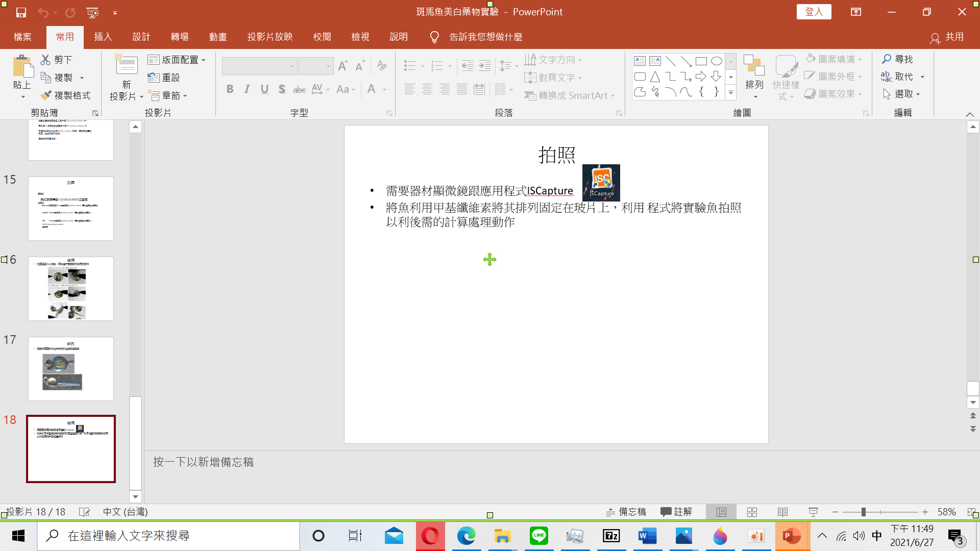980x551 pixels.
Task: Align text left in paragraph group
Action: [x=409, y=89]
